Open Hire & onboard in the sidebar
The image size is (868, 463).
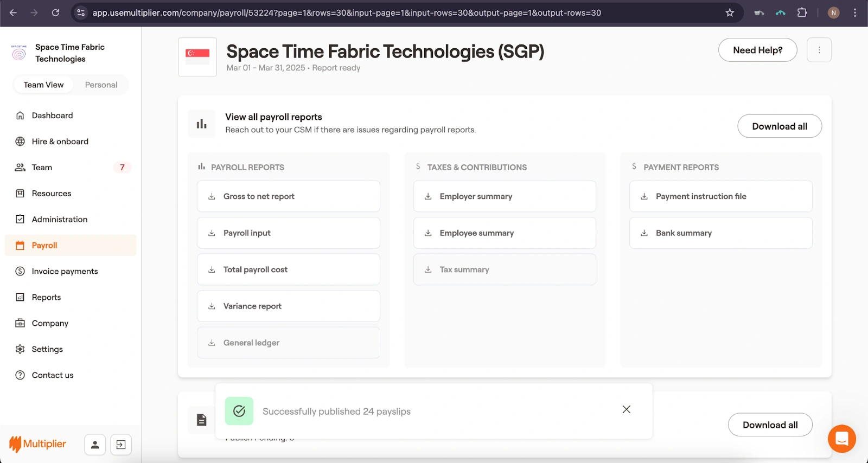[71, 142]
